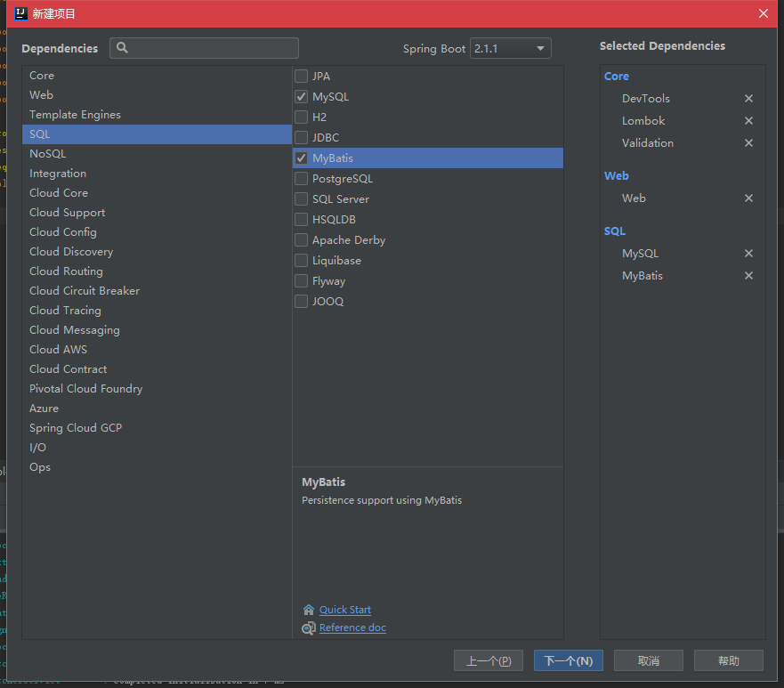Select the Azure category
The width and height of the screenshot is (784, 688).
[x=157, y=408]
